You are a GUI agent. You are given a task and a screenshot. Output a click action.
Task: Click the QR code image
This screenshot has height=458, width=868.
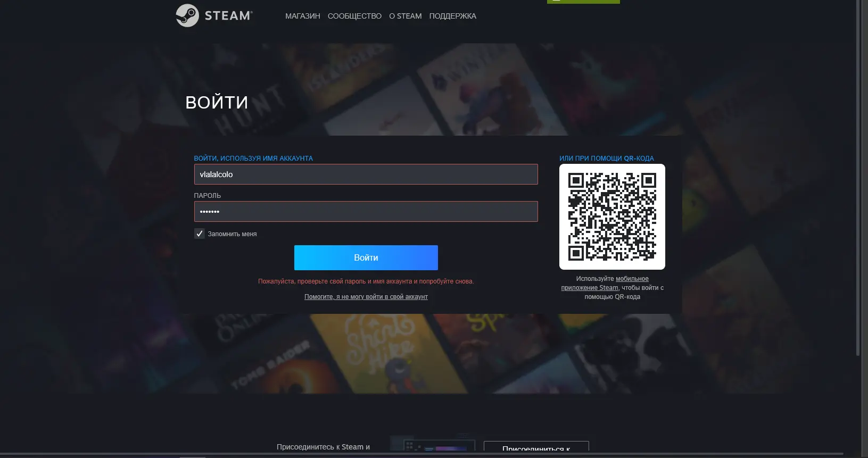[x=612, y=216]
